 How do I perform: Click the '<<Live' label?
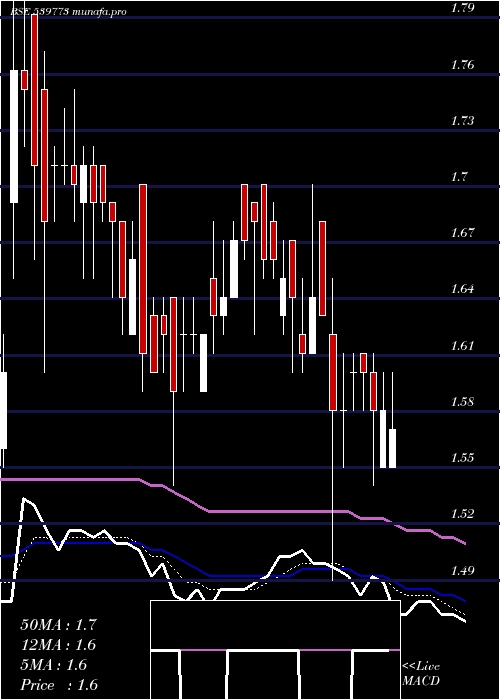[x=421, y=667]
